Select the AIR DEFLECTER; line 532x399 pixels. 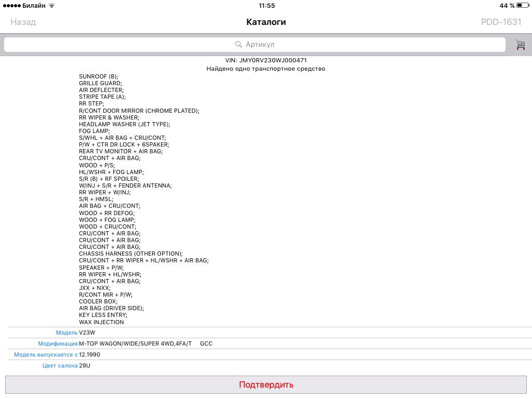pos(101,90)
